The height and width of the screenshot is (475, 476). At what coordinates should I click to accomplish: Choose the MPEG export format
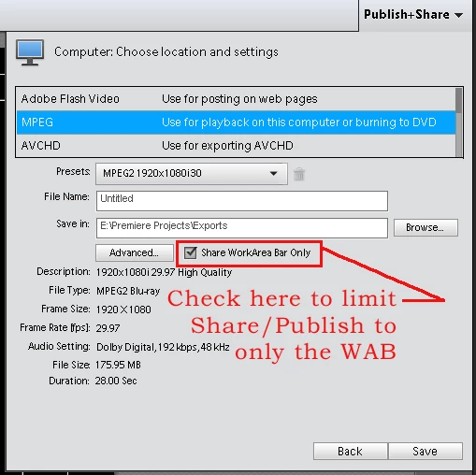[236, 122]
